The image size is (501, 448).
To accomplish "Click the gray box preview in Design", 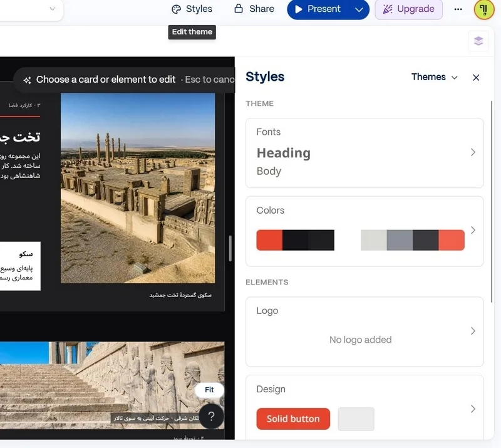I will coord(356,419).
